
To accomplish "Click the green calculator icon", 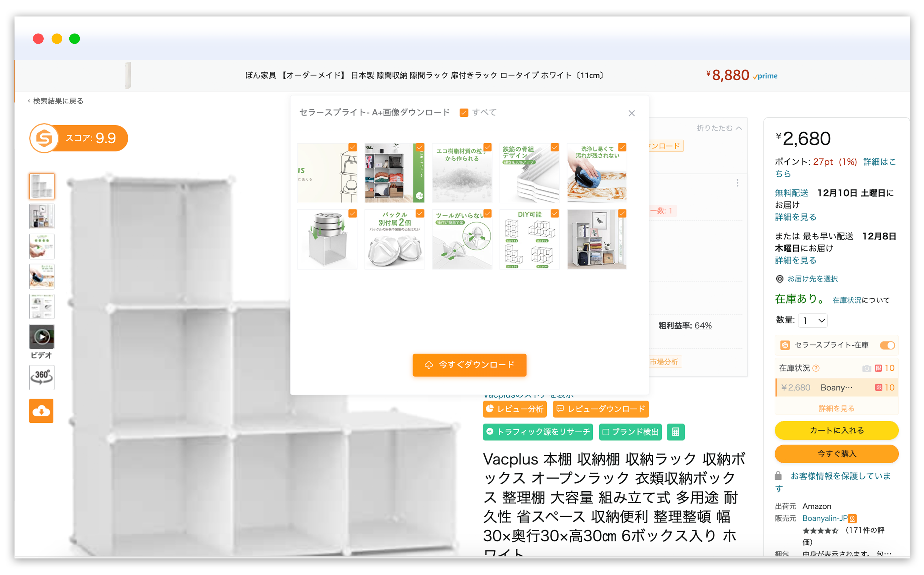I will [x=676, y=432].
